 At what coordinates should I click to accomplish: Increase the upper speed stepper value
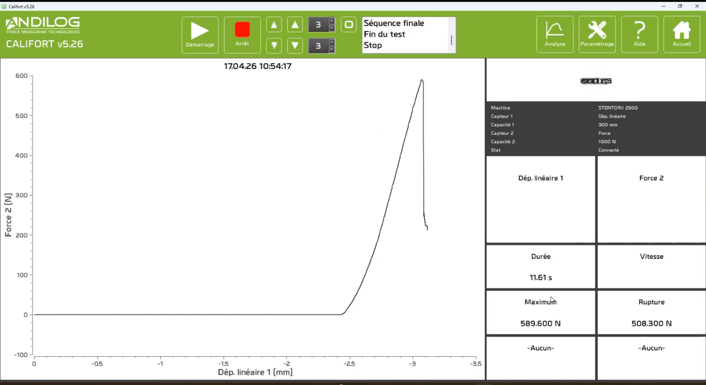point(332,21)
